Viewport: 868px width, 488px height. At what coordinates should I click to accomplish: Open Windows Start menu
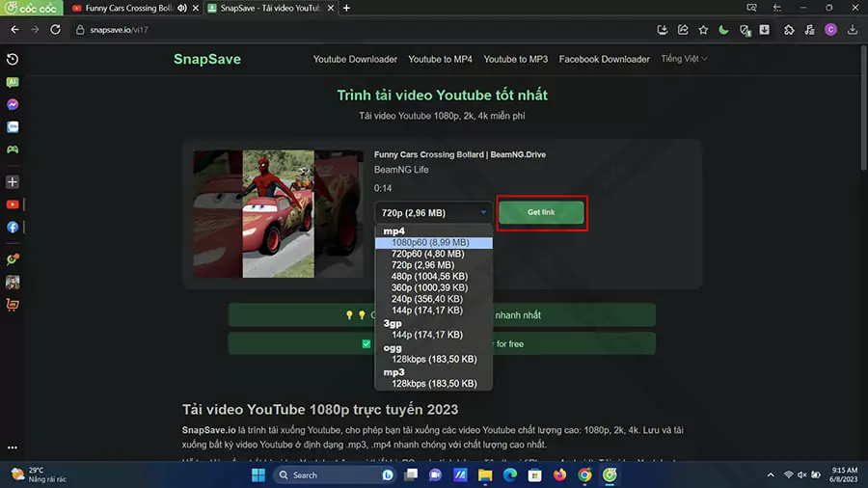point(258,474)
